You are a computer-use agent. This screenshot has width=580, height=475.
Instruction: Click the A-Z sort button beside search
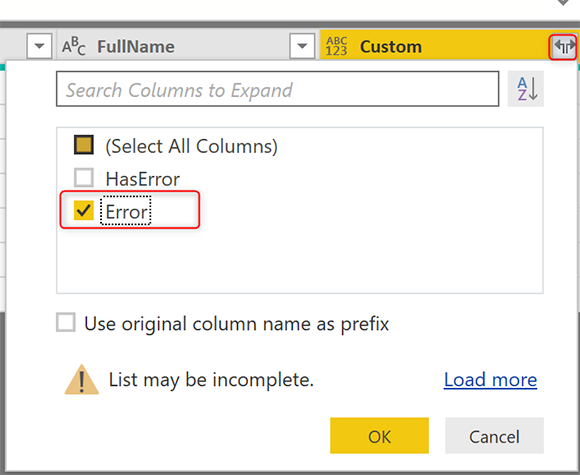click(x=526, y=89)
